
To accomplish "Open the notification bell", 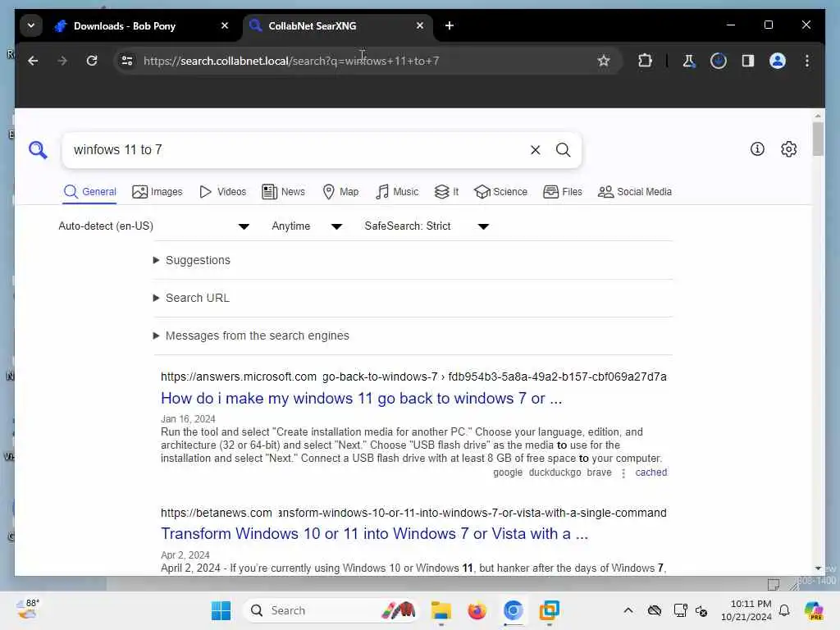I will point(784,610).
